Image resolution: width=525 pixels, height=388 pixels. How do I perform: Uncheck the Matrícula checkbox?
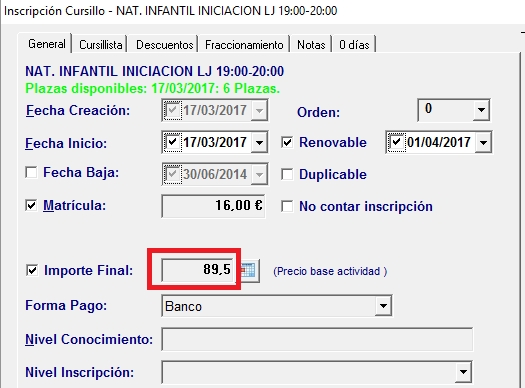coord(31,205)
